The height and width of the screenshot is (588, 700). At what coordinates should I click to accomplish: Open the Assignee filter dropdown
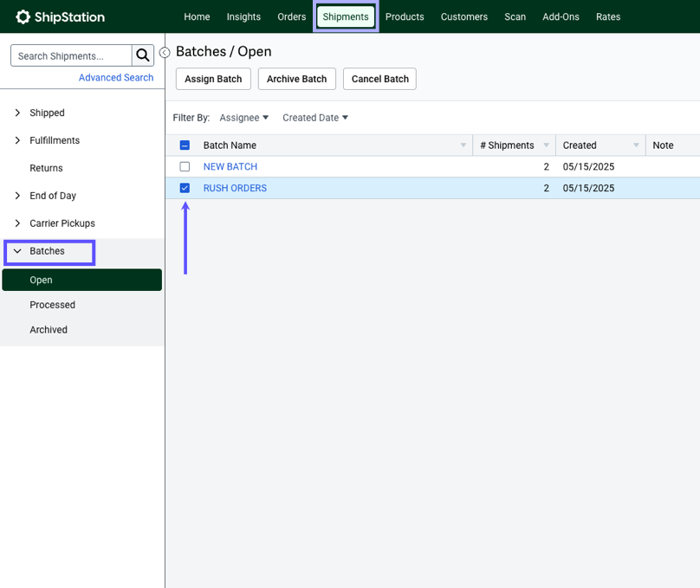(244, 117)
